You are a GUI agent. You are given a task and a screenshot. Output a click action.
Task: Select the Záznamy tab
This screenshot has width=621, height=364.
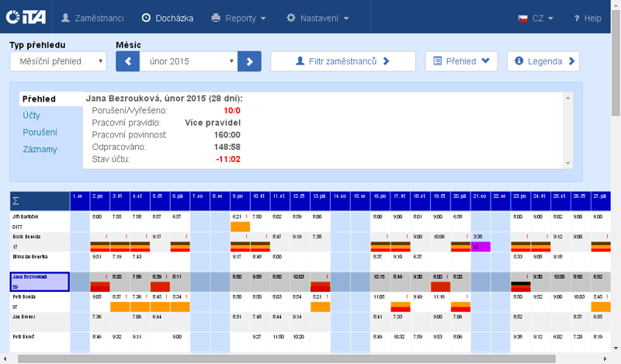click(x=39, y=149)
